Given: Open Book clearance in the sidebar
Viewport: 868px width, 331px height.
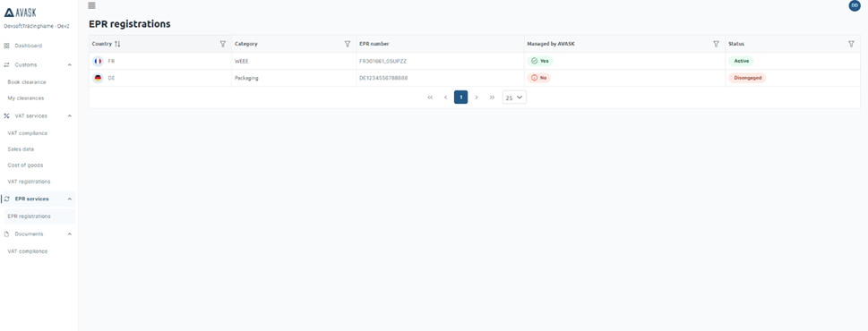Looking at the screenshot, I should (27, 81).
